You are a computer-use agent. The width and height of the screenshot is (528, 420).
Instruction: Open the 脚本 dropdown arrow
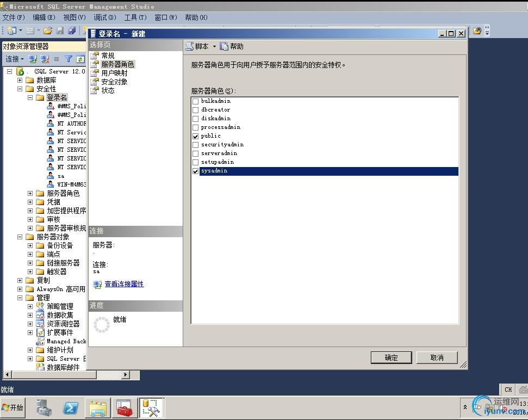coord(214,46)
